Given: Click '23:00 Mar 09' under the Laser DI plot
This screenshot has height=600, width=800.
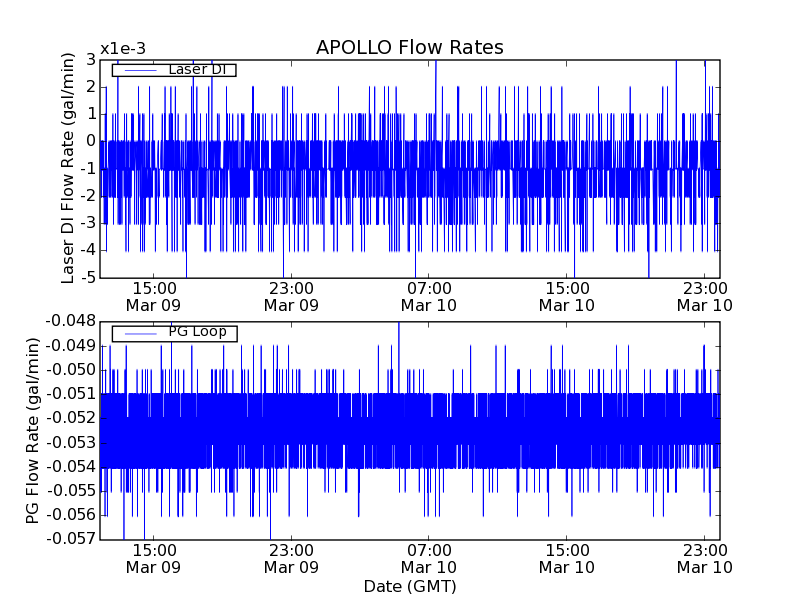Looking at the screenshot, I should [x=291, y=297].
